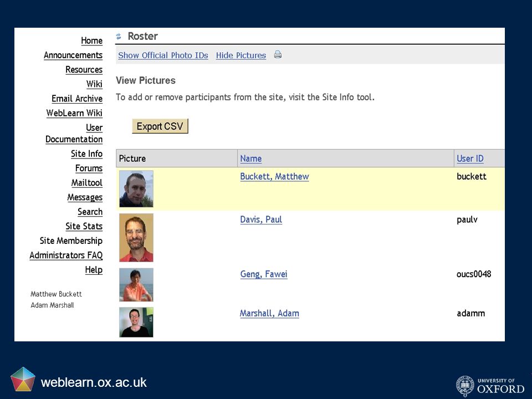Open the Wiki tool
The width and height of the screenshot is (532, 399).
pyautogui.click(x=94, y=84)
